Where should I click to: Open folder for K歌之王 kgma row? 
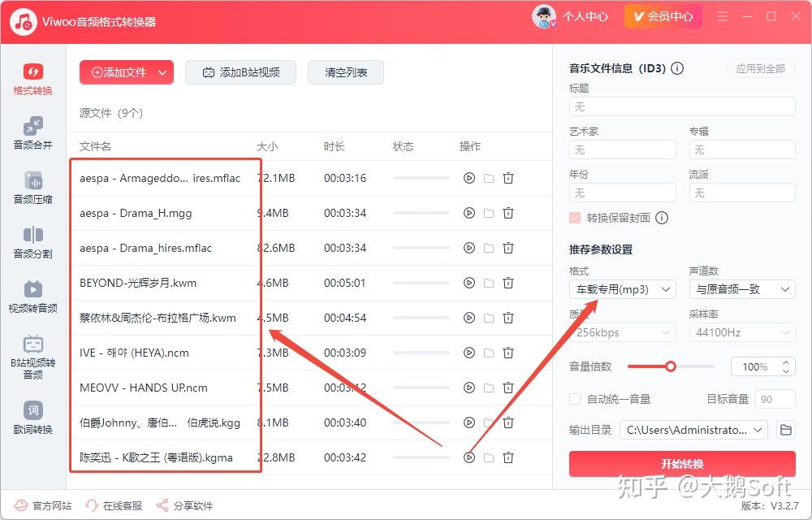coord(488,458)
